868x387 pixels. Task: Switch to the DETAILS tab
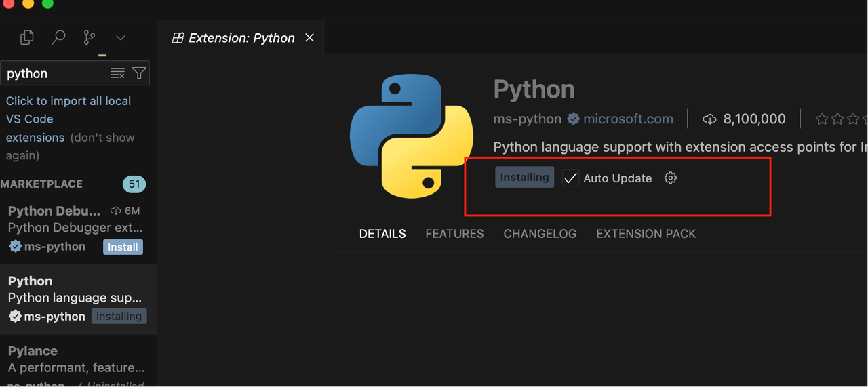pyautogui.click(x=382, y=234)
